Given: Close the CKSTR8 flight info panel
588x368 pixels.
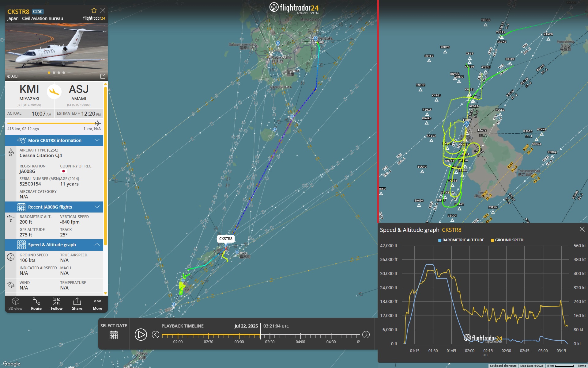Looking at the screenshot, I should coord(103,11).
